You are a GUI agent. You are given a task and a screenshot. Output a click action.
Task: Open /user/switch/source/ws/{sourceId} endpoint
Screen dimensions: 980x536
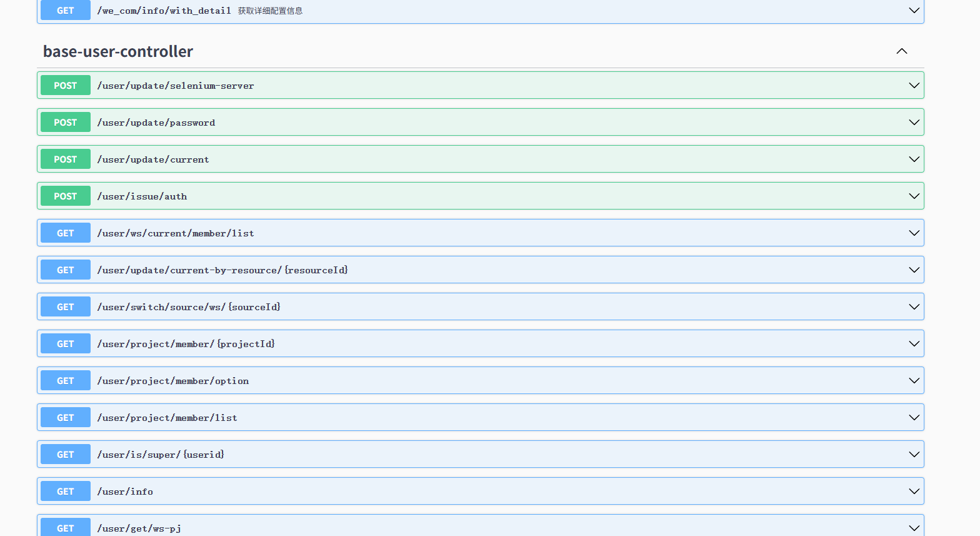189,307
